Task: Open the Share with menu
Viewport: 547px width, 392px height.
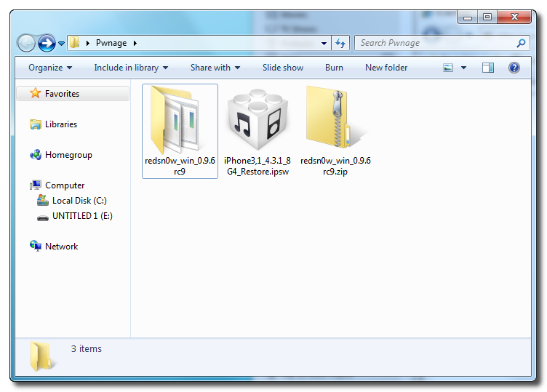Action: [x=215, y=68]
